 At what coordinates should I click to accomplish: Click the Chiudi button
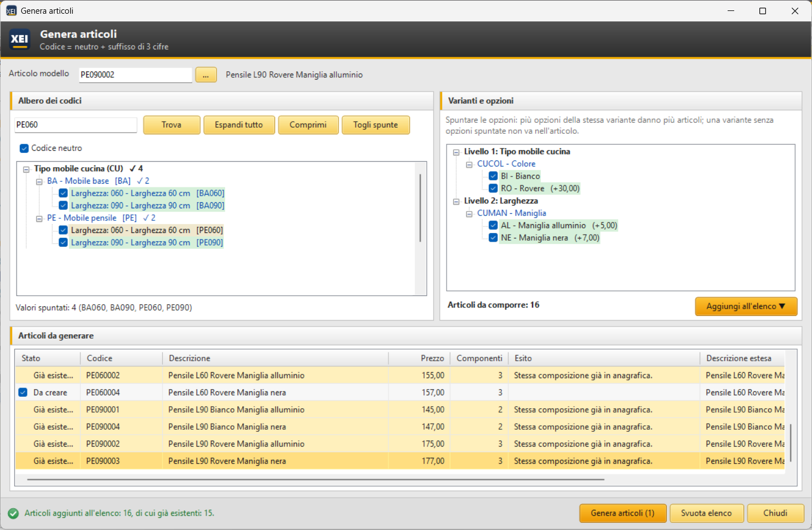[x=775, y=514]
